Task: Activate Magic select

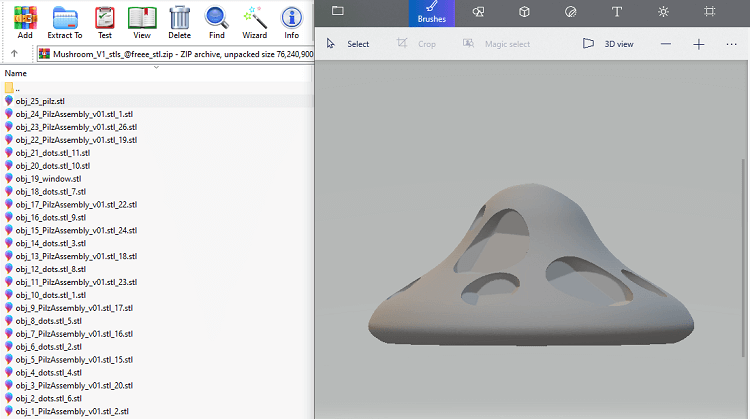Action: [496, 44]
